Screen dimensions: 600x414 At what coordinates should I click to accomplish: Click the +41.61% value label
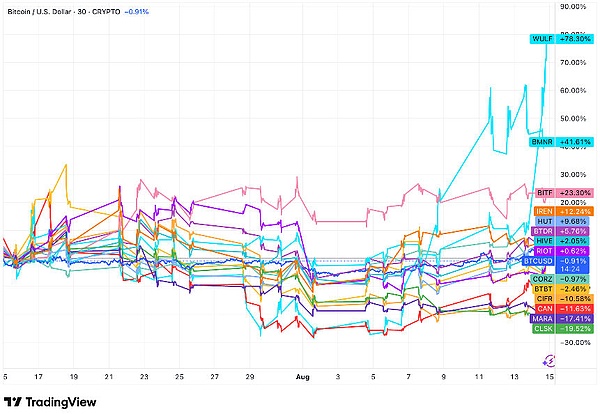coord(575,142)
